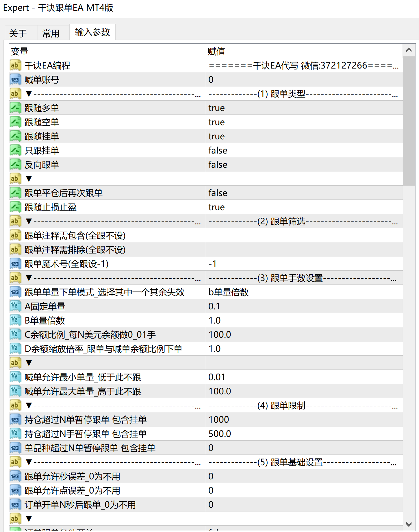Viewport: 419px width, 532px height.
Task: Click the bool icon beside 反向跟单
Action: tap(15, 165)
